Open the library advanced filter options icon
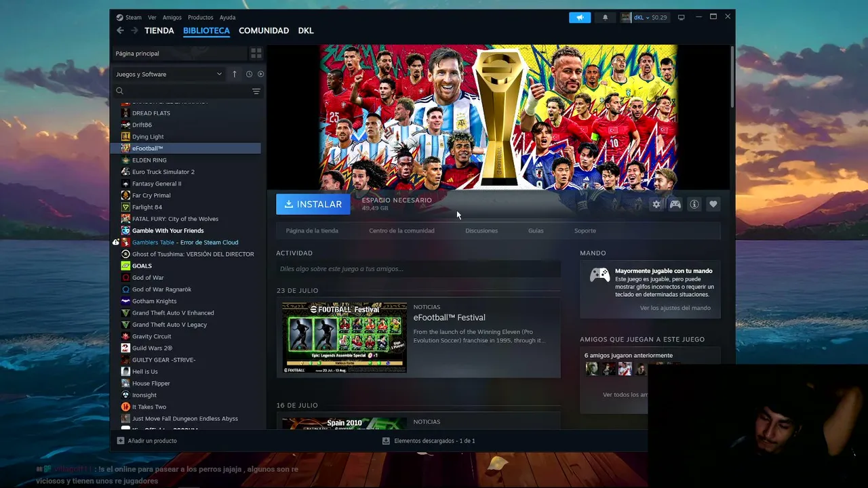Screen dimensions: 868x488 [x=256, y=91]
